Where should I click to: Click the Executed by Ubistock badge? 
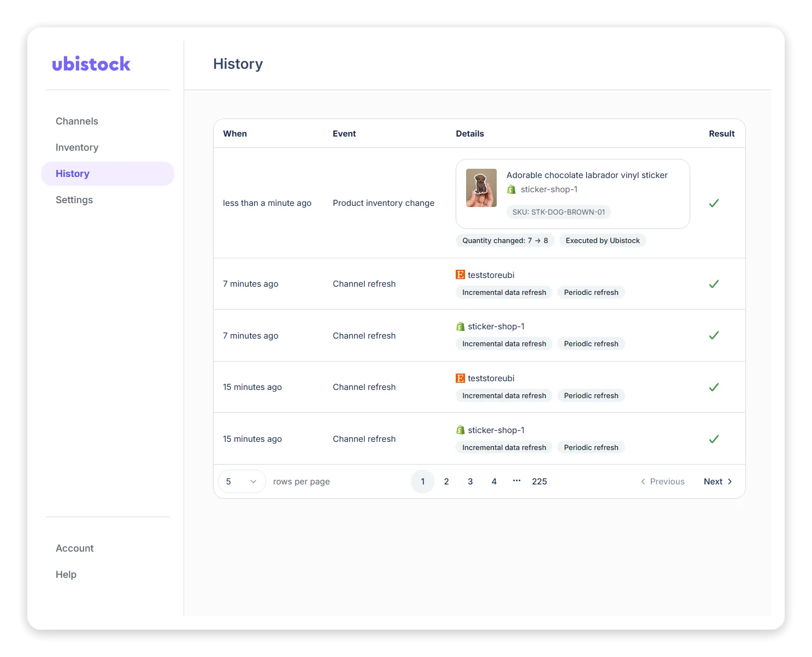tap(602, 240)
